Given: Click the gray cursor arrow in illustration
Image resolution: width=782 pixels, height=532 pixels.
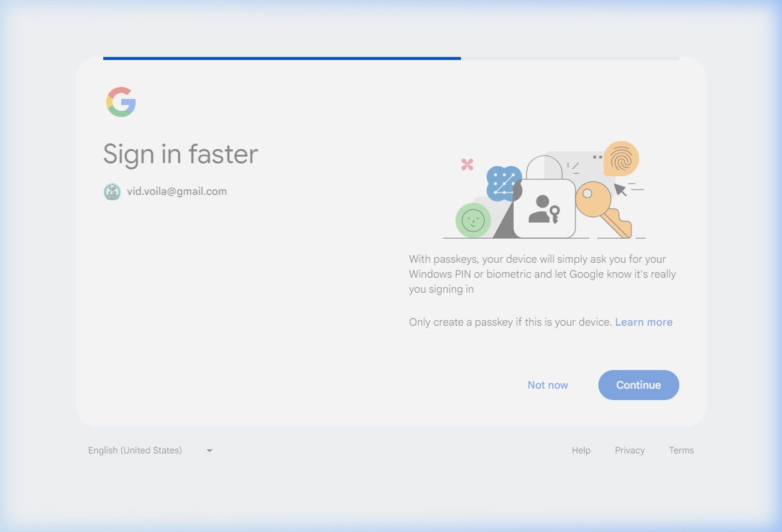Looking at the screenshot, I should pyautogui.click(x=621, y=190).
